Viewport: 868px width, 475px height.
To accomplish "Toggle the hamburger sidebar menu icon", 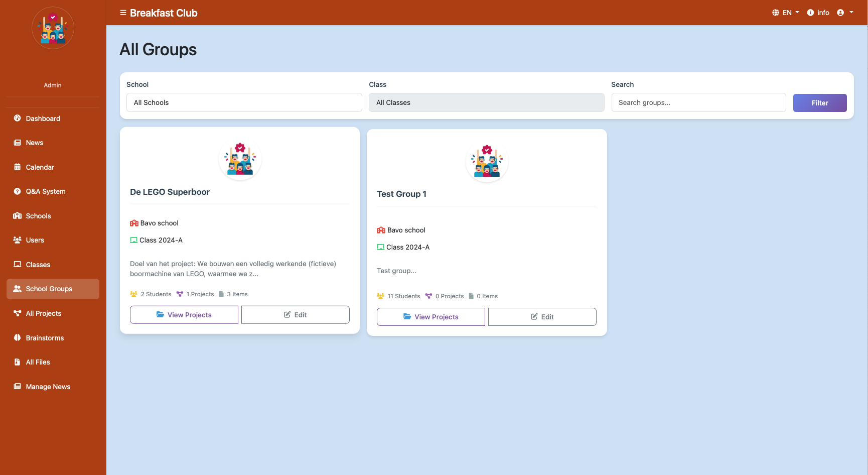I will (123, 13).
